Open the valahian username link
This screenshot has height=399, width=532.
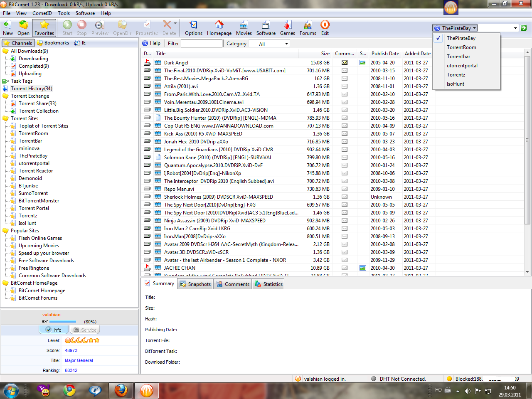(51, 315)
